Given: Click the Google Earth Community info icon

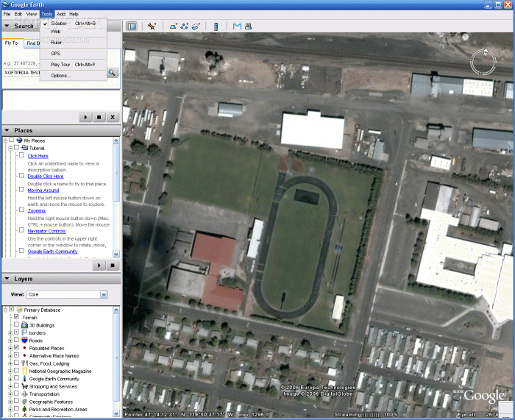Looking at the screenshot, I should (x=24, y=378).
